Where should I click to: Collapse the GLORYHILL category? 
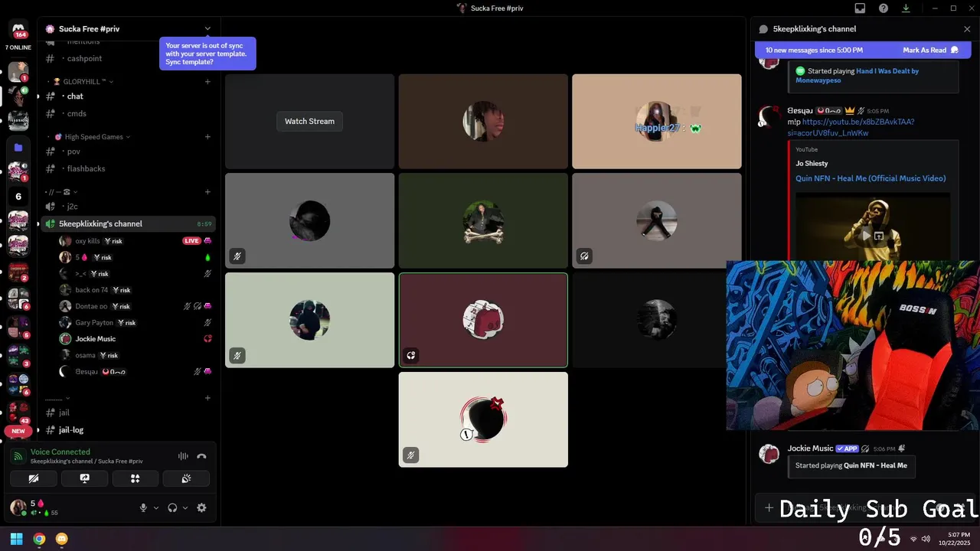coord(86,82)
